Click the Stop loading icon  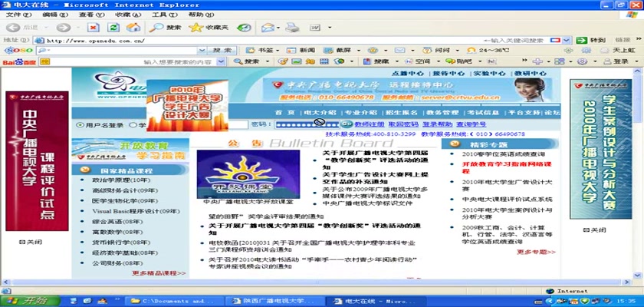[x=94, y=28]
